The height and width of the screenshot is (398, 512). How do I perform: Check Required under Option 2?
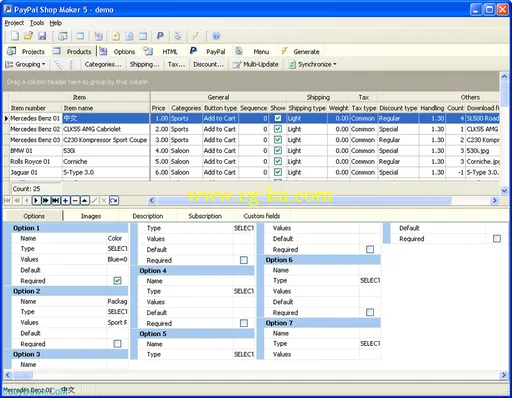[x=117, y=344]
